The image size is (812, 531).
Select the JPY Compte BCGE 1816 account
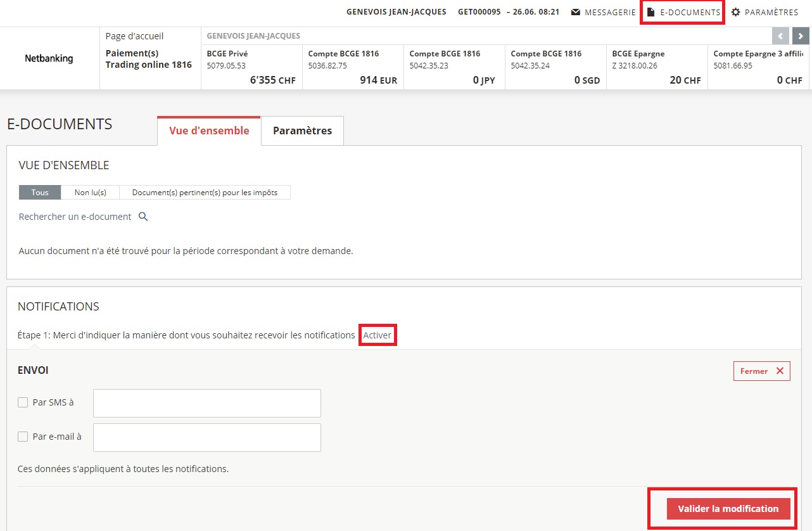pyautogui.click(x=454, y=67)
